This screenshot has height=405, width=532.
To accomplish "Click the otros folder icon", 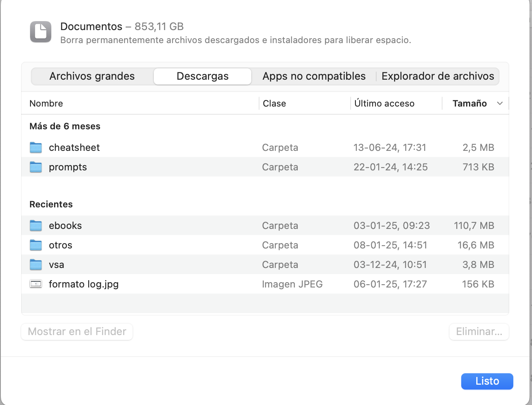I will click(36, 245).
